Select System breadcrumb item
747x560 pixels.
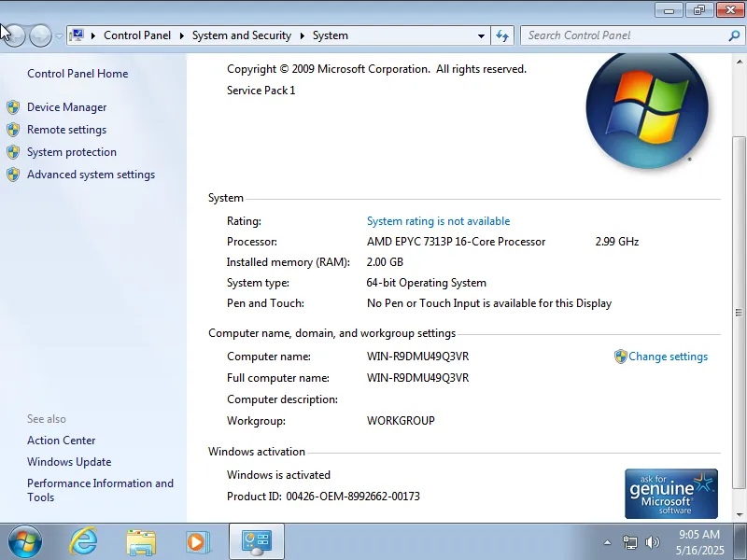[x=331, y=35]
